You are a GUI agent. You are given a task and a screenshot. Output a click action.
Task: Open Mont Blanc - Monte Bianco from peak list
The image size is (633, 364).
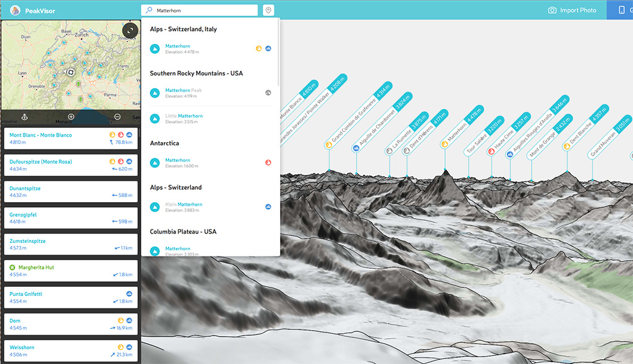[41, 135]
